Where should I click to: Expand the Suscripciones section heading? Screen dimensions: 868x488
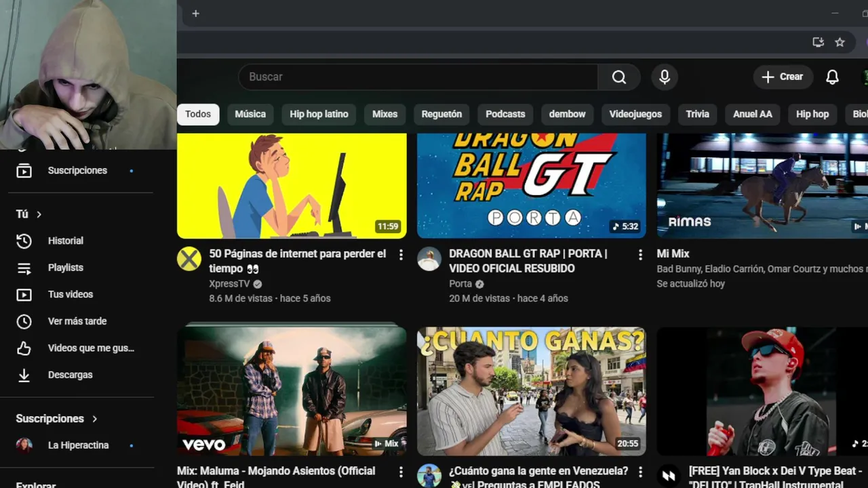coord(57,419)
